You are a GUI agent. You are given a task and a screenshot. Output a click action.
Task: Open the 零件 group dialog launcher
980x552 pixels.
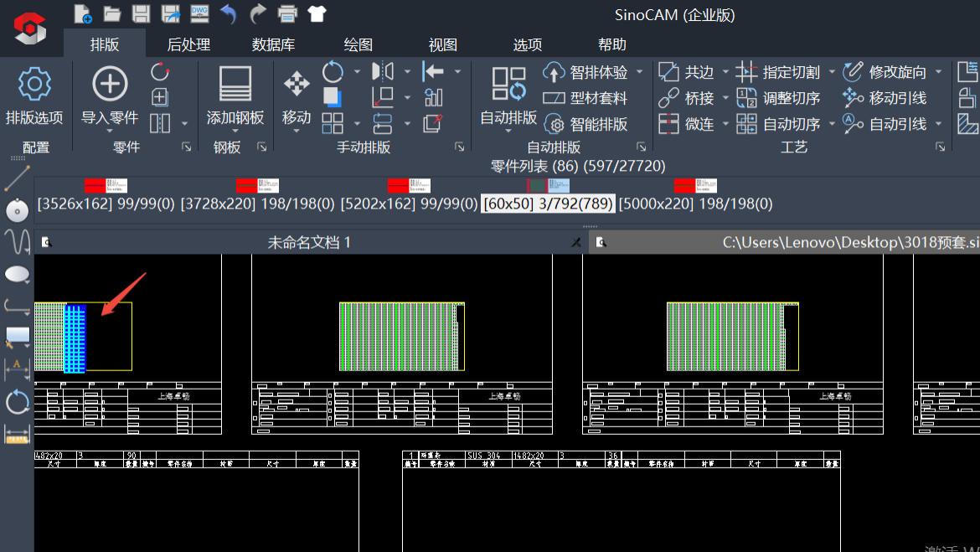[x=186, y=147]
